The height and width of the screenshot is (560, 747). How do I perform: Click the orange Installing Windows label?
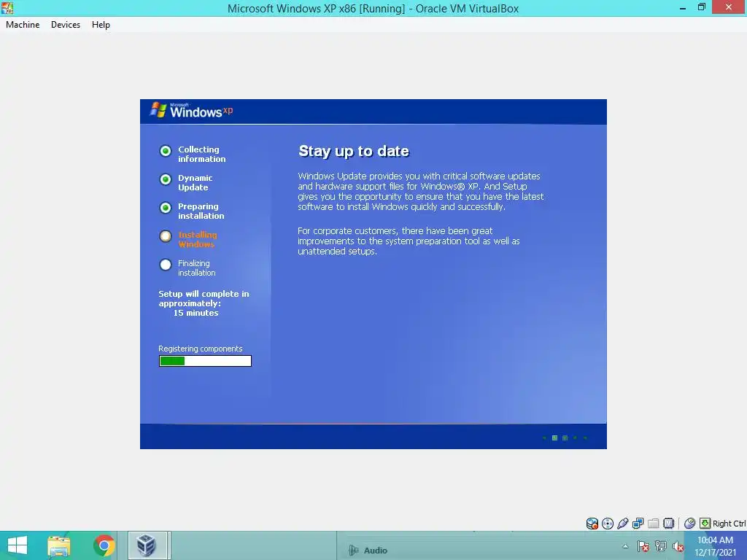tap(197, 239)
